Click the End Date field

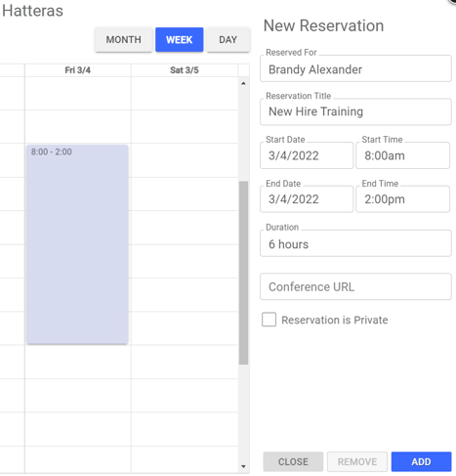(x=307, y=199)
